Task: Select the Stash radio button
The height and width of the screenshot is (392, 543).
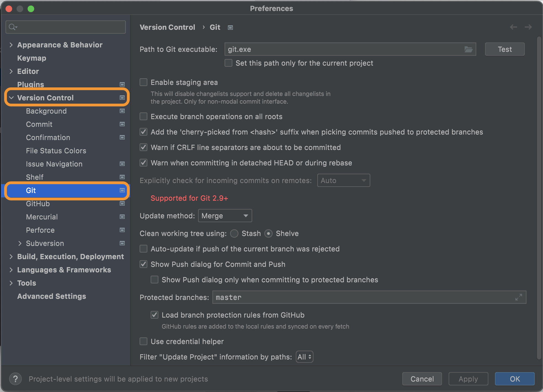Action: [x=234, y=233]
